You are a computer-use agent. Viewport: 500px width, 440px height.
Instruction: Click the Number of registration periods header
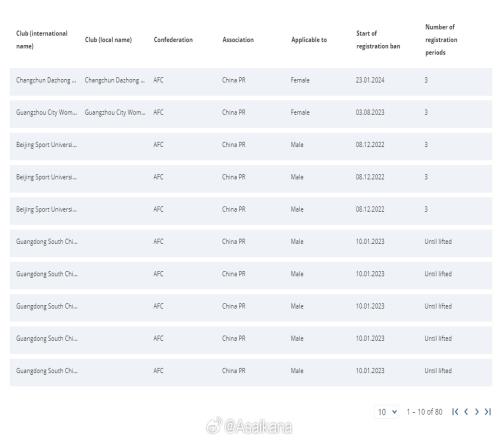click(x=441, y=40)
